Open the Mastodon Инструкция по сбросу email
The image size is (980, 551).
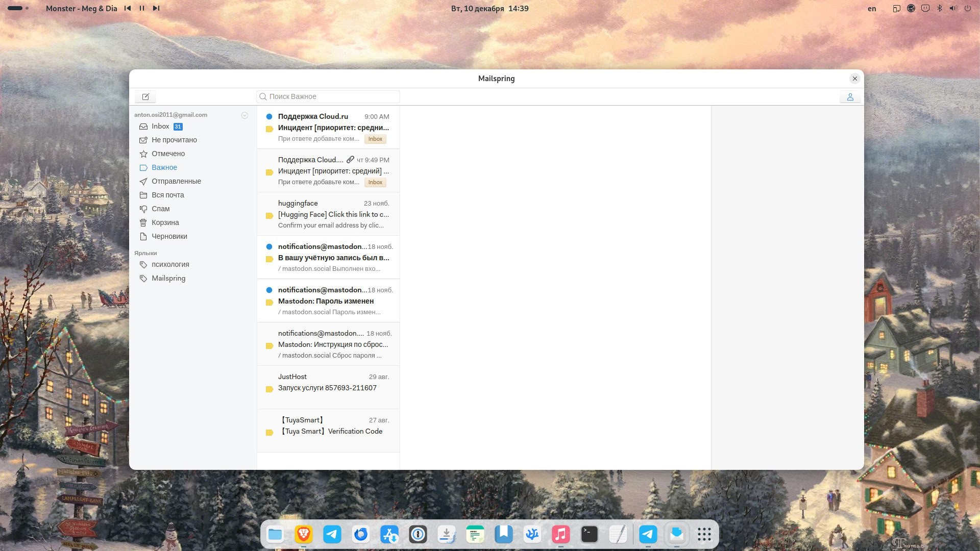click(x=328, y=344)
